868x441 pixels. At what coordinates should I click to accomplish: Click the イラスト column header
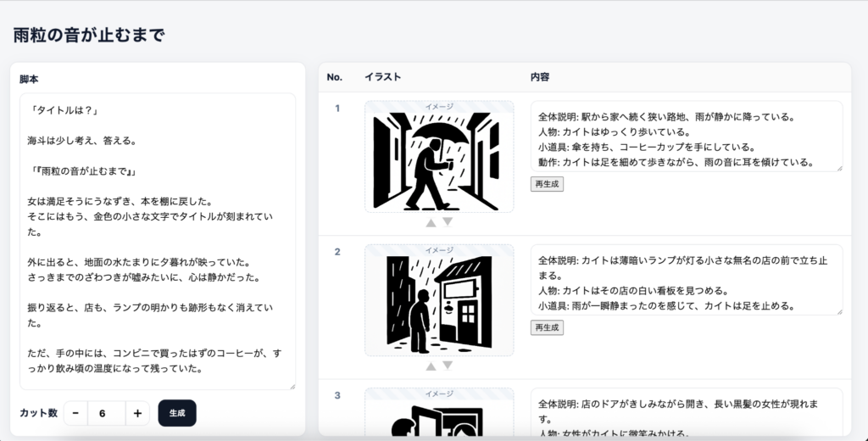(x=382, y=77)
